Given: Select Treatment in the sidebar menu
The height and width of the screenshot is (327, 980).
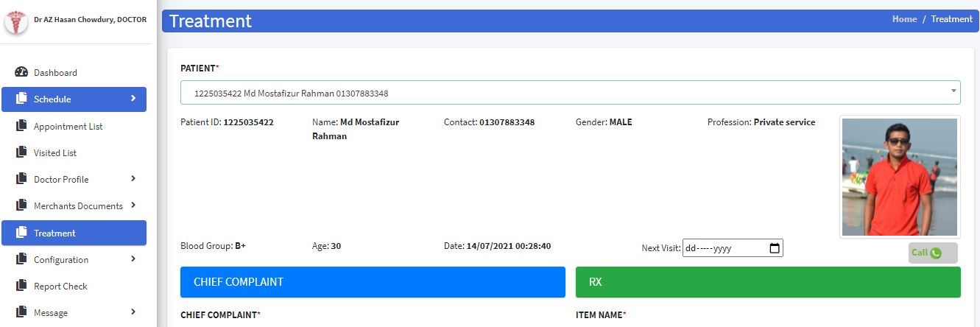Looking at the screenshot, I should 74,233.
